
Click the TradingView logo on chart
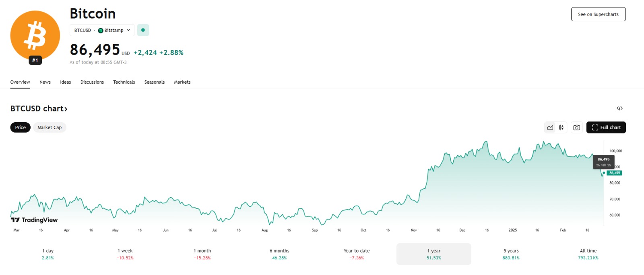pos(34,220)
